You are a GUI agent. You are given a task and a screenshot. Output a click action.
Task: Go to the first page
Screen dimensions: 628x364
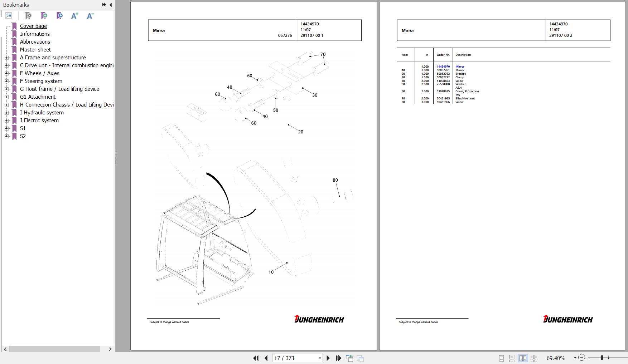pos(256,358)
